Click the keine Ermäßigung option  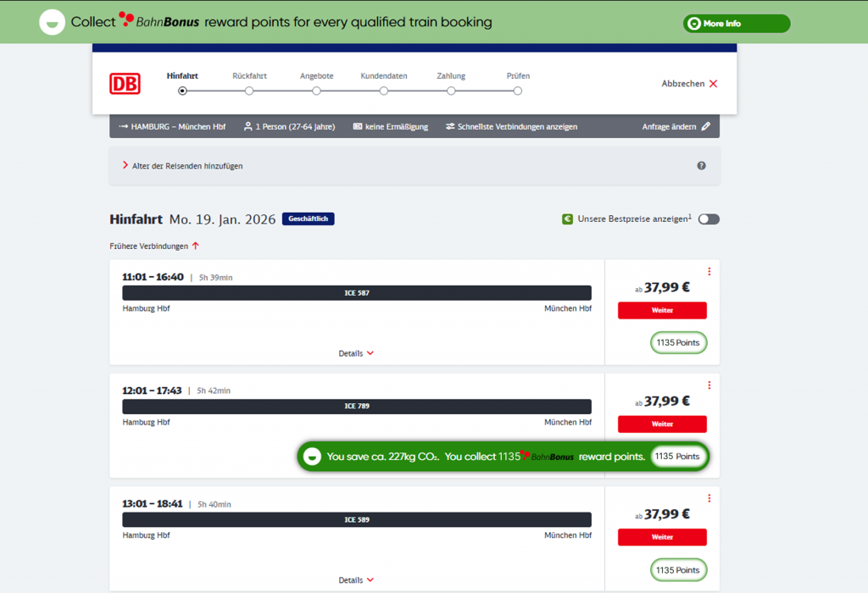(x=390, y=127)
